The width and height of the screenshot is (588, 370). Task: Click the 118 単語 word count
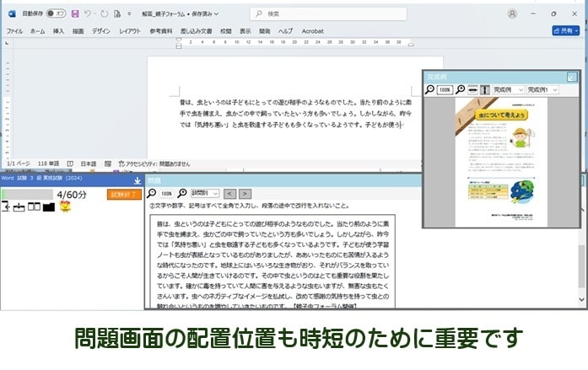[48, 164]
